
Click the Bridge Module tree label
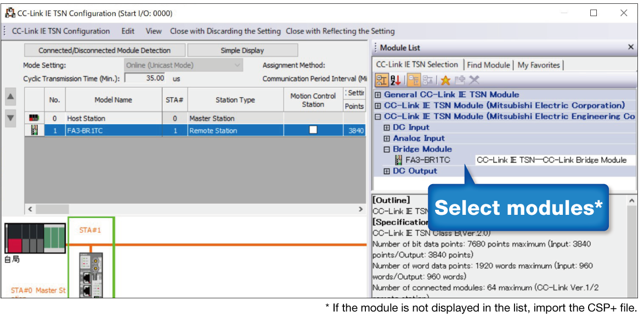coord(422,149)
